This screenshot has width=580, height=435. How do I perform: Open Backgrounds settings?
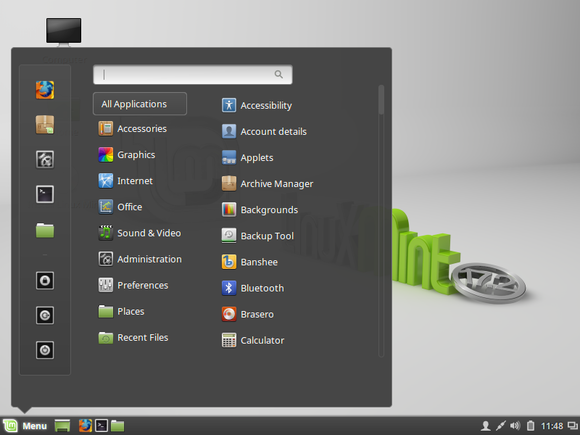[260, 210]
